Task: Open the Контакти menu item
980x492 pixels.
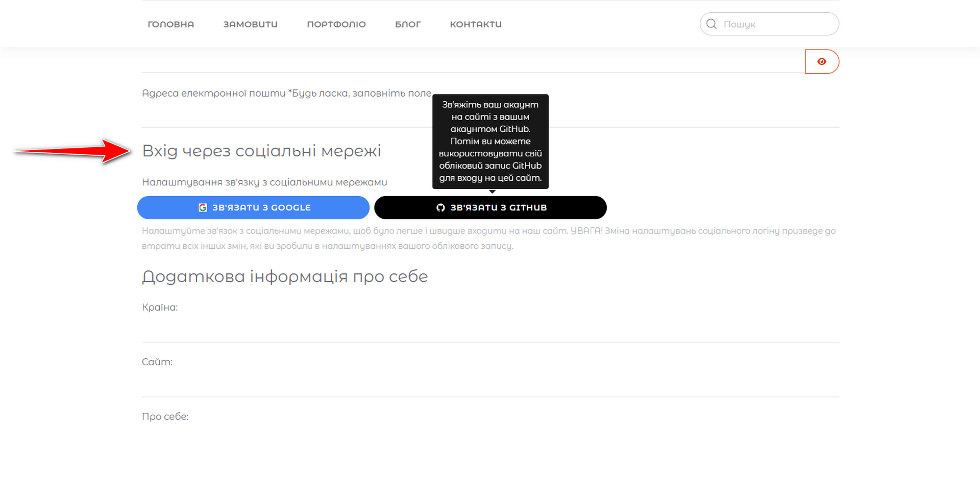Action: coord(476,24)
